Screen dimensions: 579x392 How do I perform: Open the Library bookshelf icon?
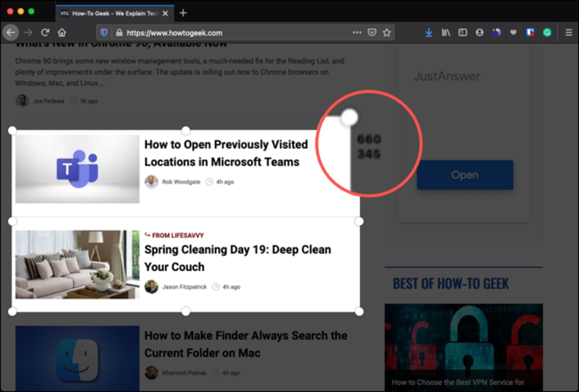[x=446, y=33]
